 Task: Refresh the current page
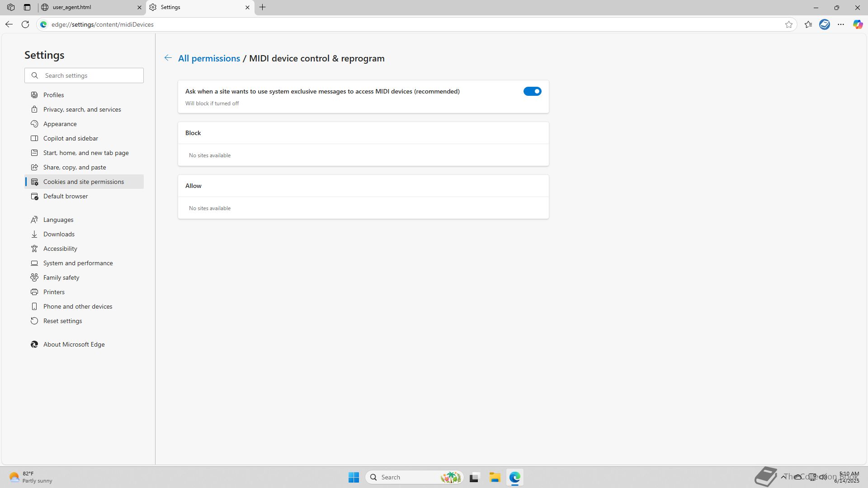[25, 25]
